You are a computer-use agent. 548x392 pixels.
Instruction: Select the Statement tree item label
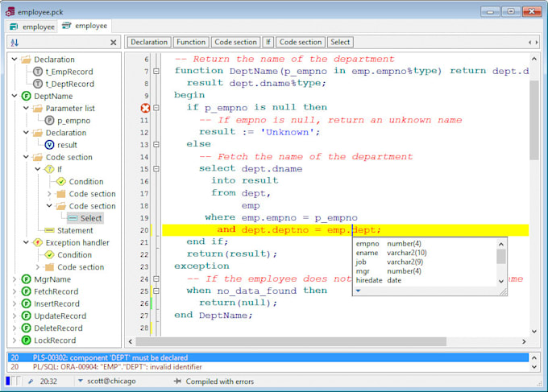click(75, 230)
